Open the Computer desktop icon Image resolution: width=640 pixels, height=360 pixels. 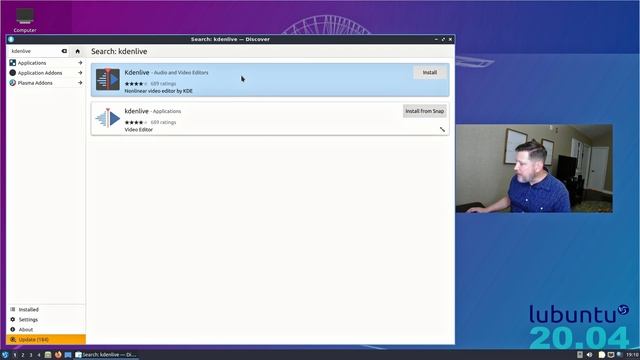[25, 19]
